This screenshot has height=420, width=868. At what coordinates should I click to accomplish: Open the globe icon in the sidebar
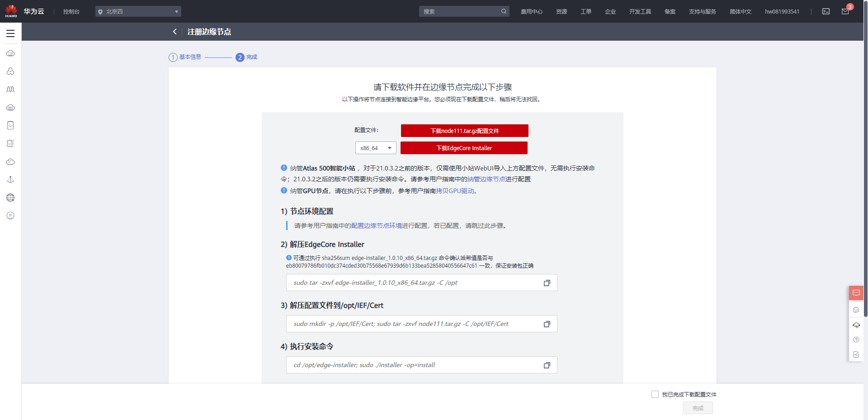10,198
